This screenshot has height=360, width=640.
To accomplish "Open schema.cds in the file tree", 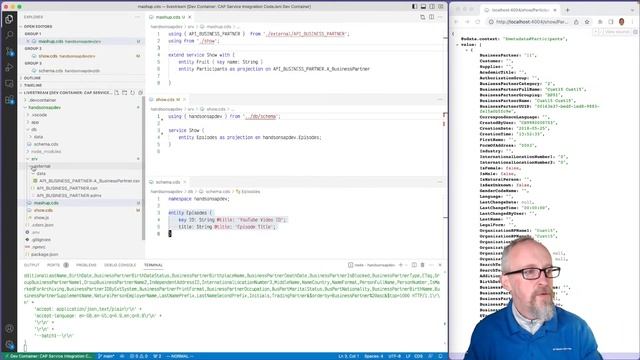I will coord(46,144).
